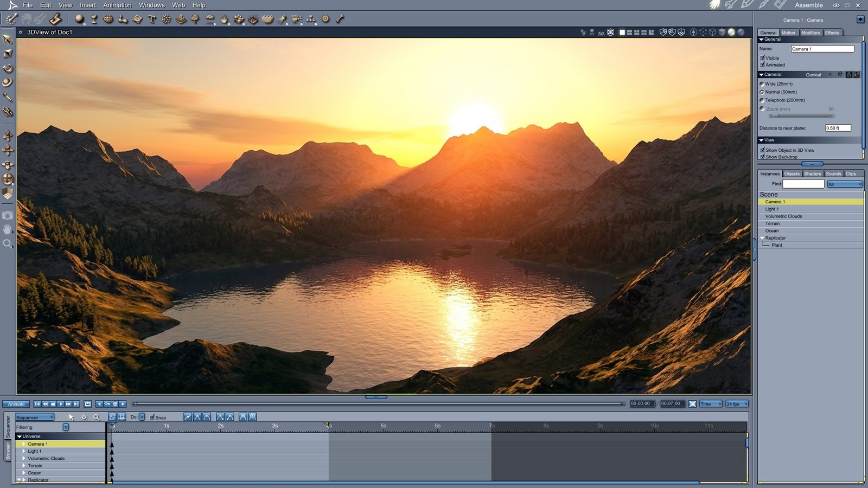
Task: Jump to the end of the animation
Action: tap(76, 404)
